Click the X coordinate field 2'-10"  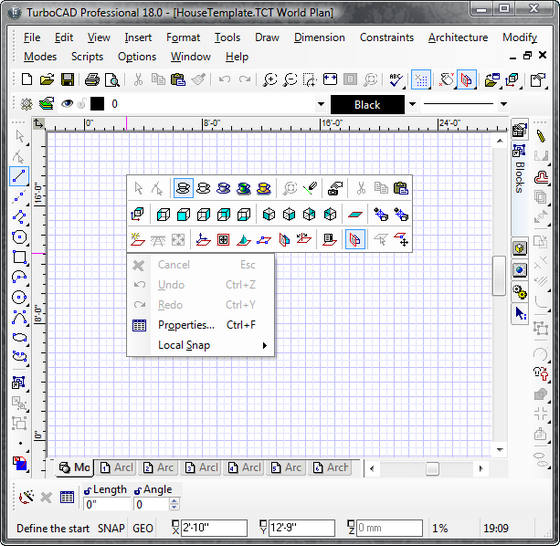pyautogui.click(x=214, y=528)
